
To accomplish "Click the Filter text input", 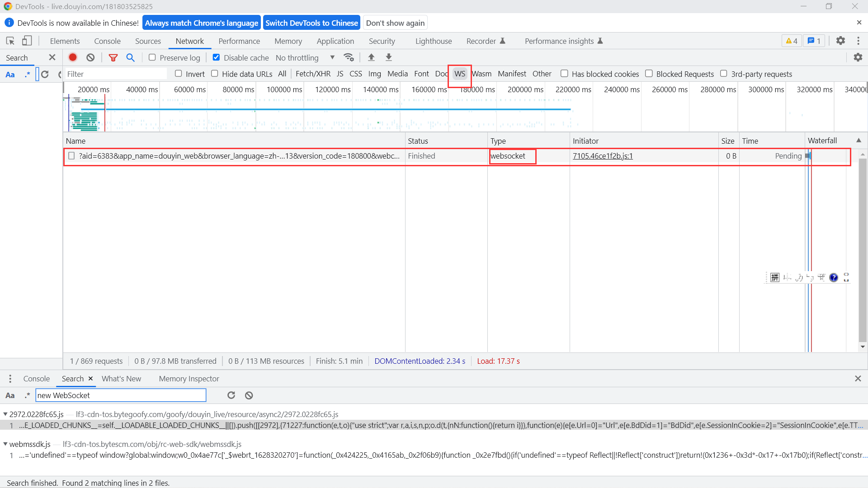I will click(115, 74).
